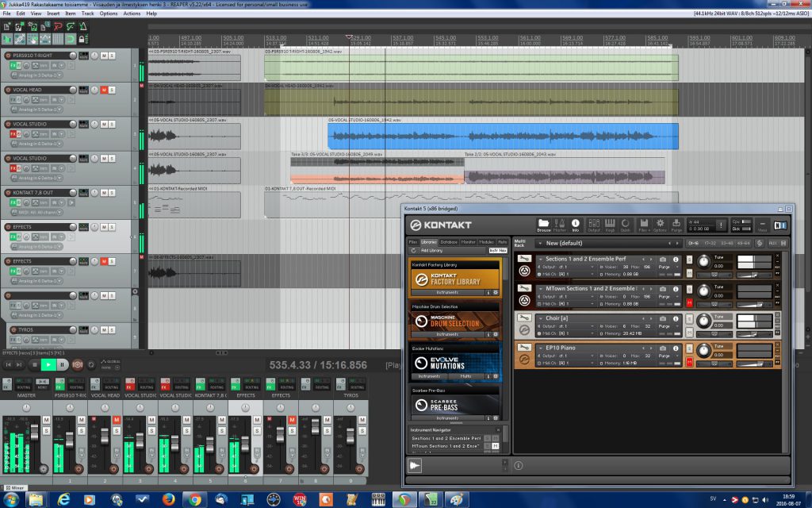Show the Kontakt Keyb keyboard icon
This screenshot has width=812, height=508.
point(610,225)
